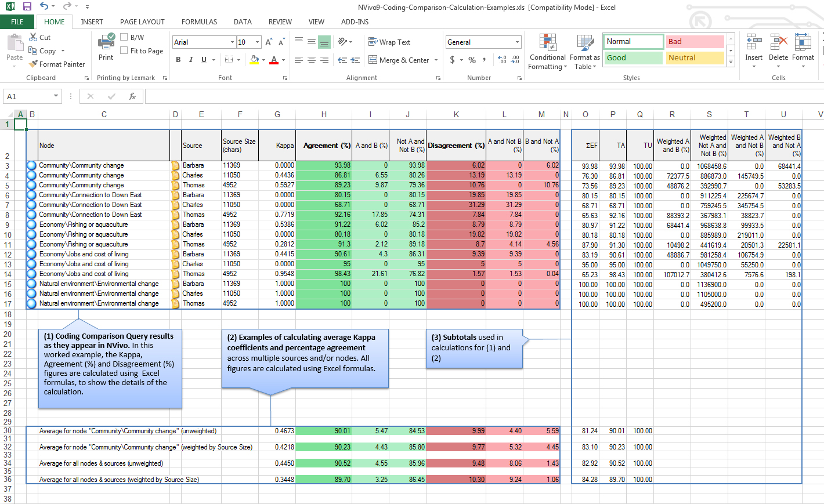The height and width of the screenshot is (504, 824).
Task: Click the center align icon
Action: [312, 60]
